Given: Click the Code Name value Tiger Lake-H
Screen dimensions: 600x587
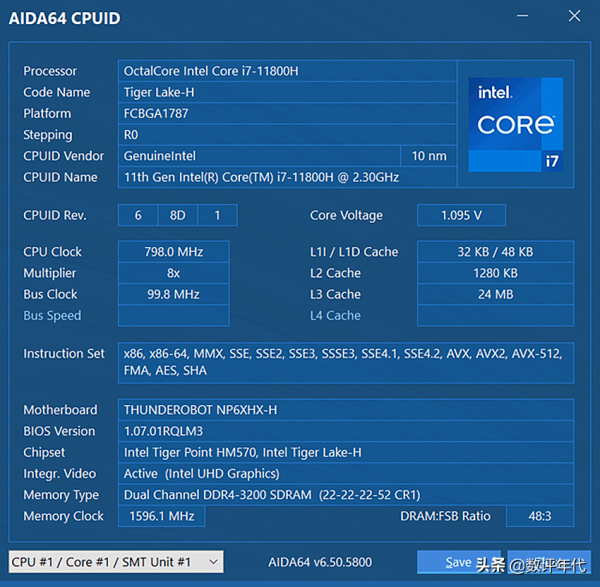Looking at the screenshot, I should tap(287, 92).
